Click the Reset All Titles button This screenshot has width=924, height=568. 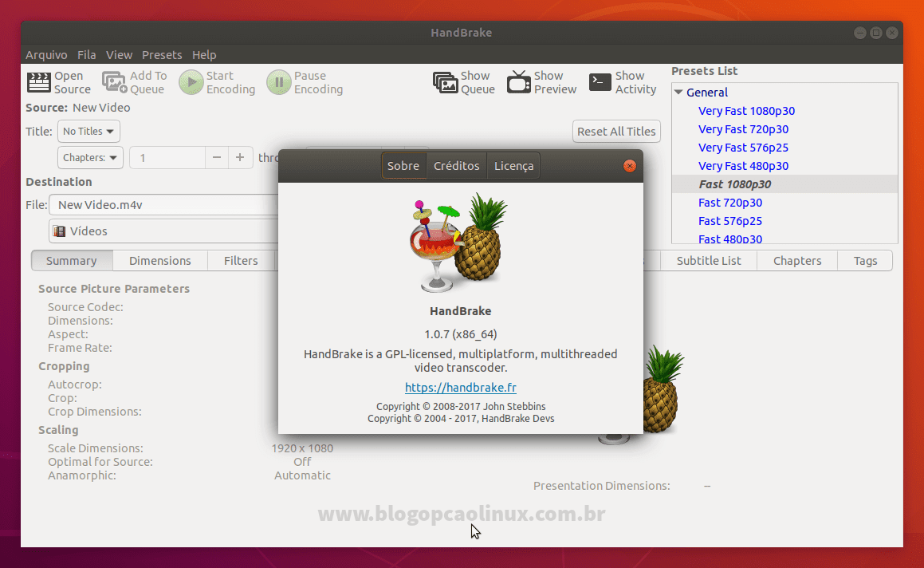point(616,132)
